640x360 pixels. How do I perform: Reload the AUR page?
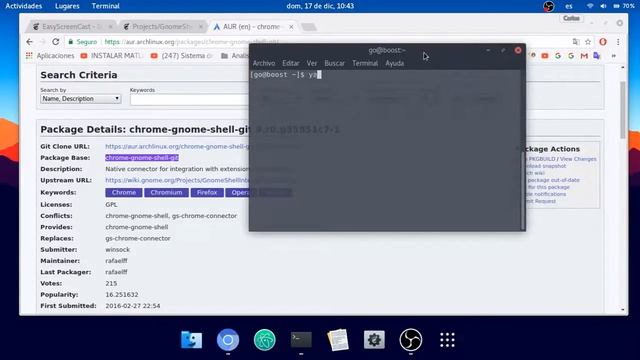point(56,42)
